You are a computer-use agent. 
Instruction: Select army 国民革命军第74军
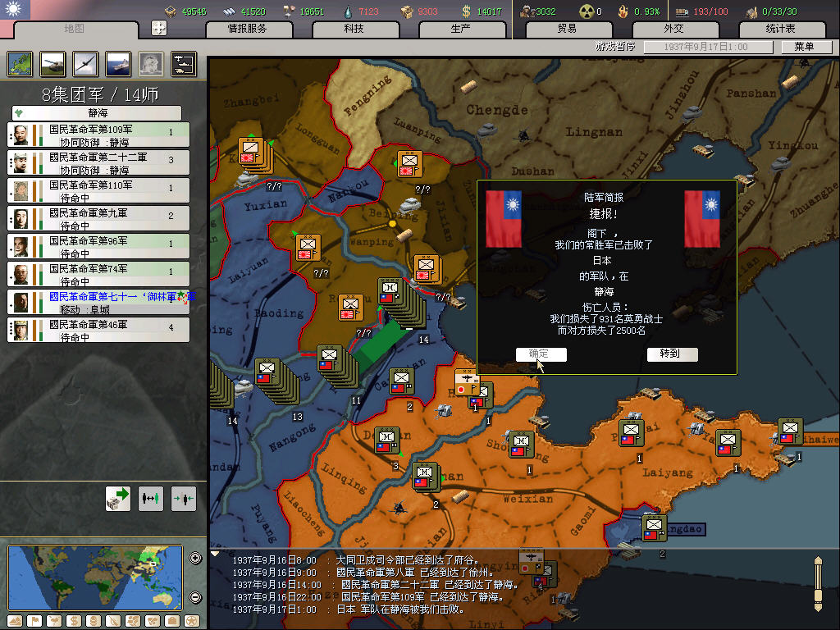coord(98,274)
